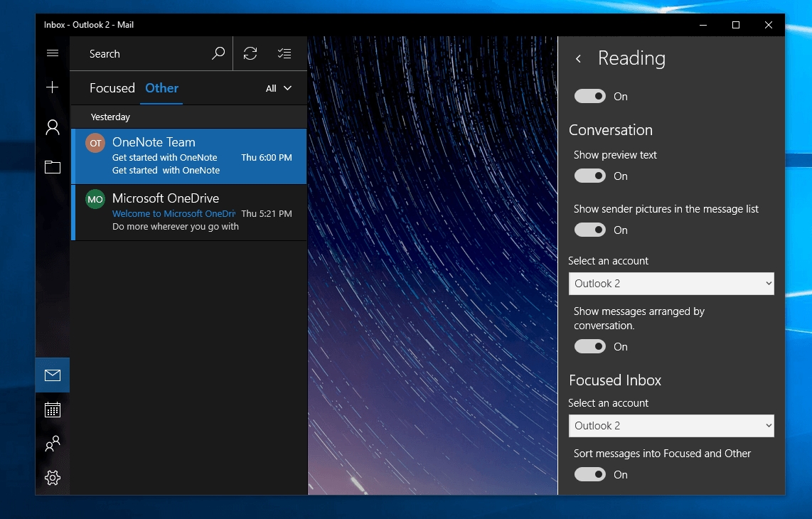Switch to Mail via envelope icon
Image resolution: width=812 pixels, height=519 pixels.
53,375
